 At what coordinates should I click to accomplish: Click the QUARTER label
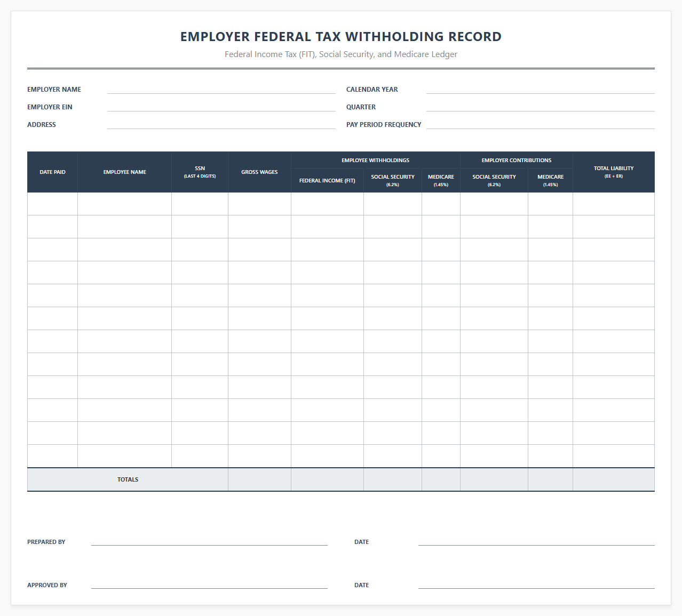pos(361,107)
